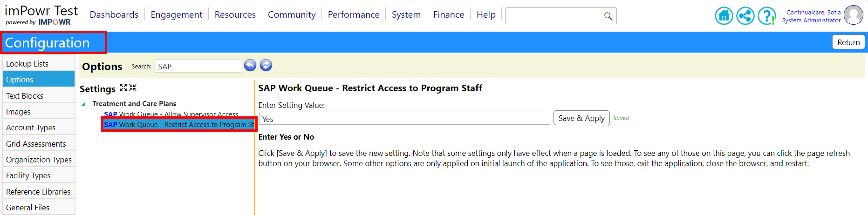Click the user profile avatar
This screenshot has height=215, width=868.
(854, 15)
